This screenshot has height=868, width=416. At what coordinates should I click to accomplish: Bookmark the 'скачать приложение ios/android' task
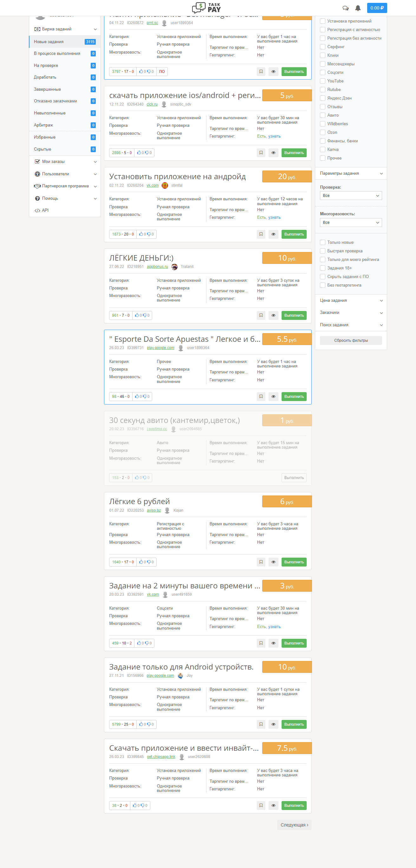coord(261,153)
